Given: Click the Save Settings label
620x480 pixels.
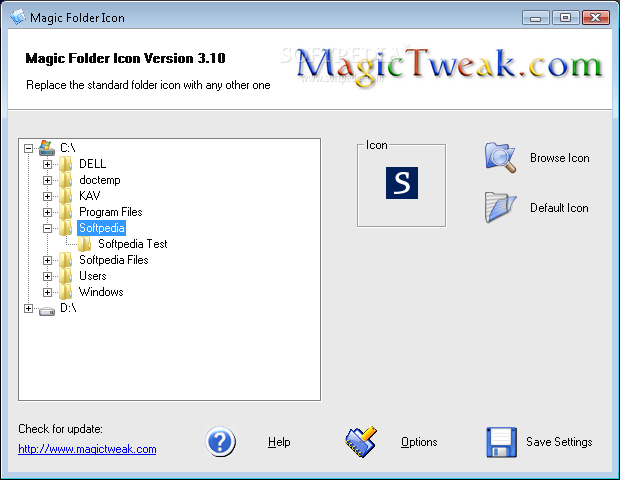Looking at the screenshot, I should (x=559, y=442).
